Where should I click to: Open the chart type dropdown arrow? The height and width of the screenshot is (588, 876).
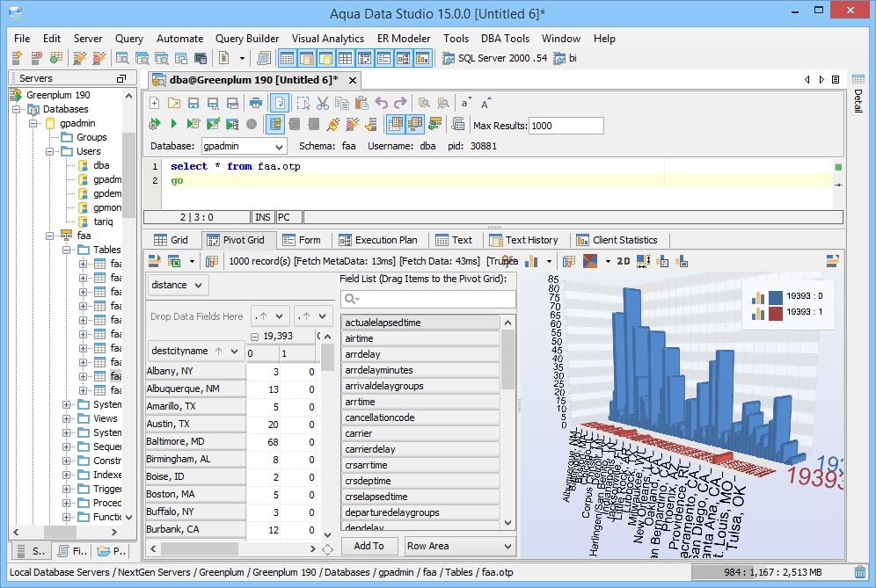click(549, 261)
